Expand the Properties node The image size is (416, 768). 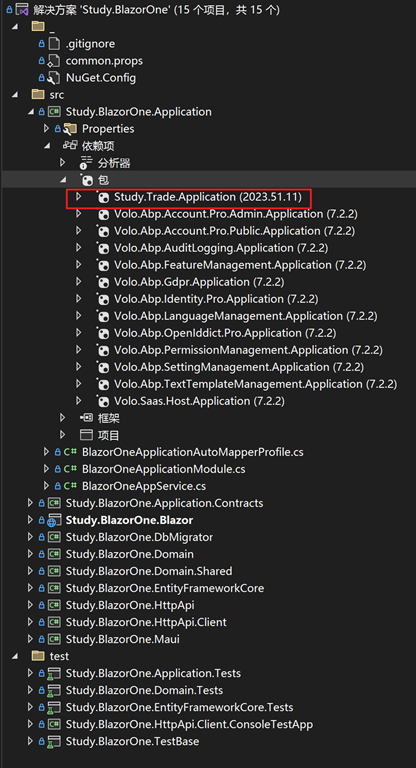[47, 129]
